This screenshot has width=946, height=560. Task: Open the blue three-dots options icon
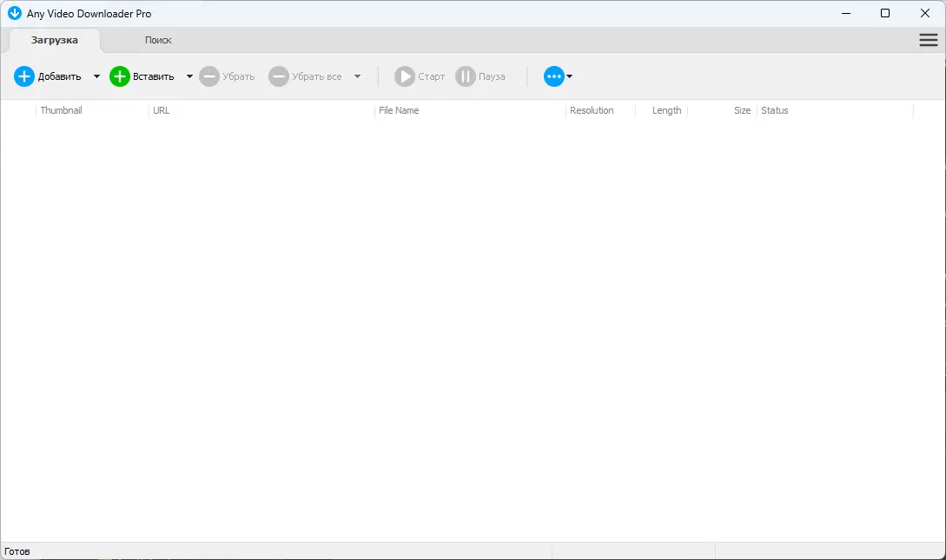click(x=553, y=76)
